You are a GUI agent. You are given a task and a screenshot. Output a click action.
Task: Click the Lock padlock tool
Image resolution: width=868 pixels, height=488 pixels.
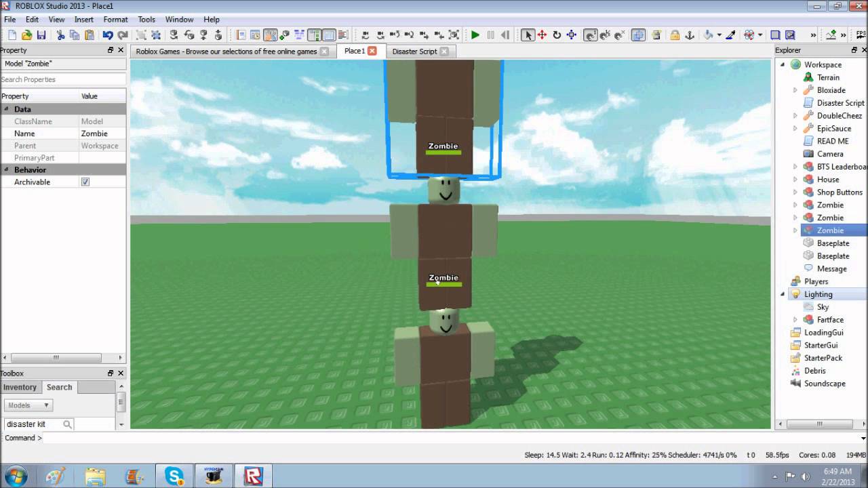click(675, 35)
